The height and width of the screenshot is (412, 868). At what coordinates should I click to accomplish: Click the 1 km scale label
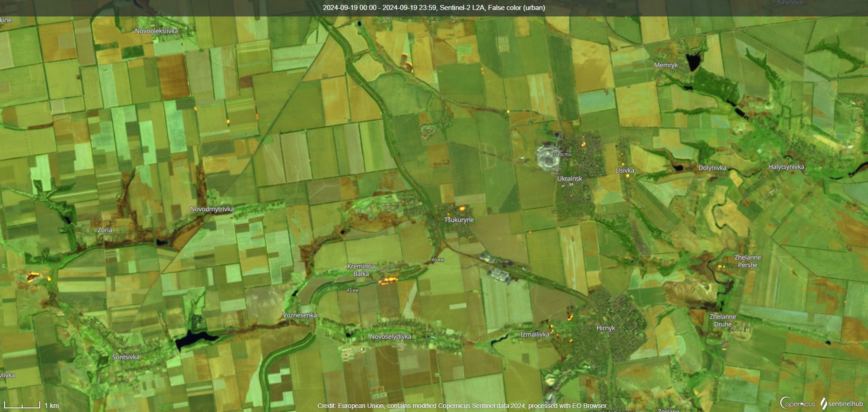click(52, 406)
